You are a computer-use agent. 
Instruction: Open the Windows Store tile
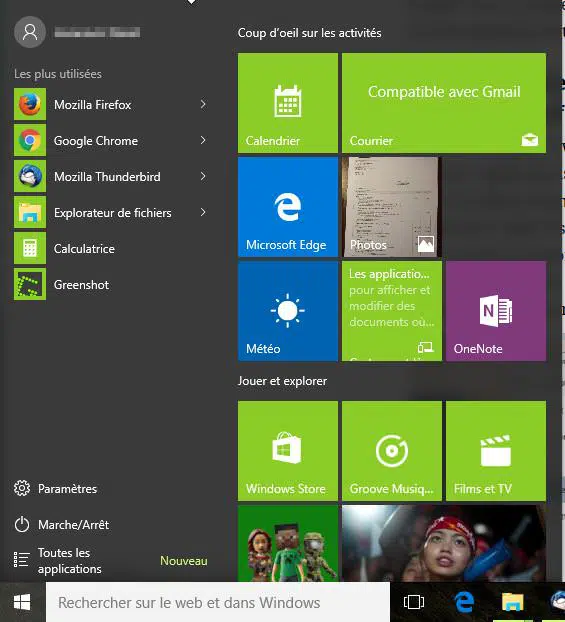(288, 451)
